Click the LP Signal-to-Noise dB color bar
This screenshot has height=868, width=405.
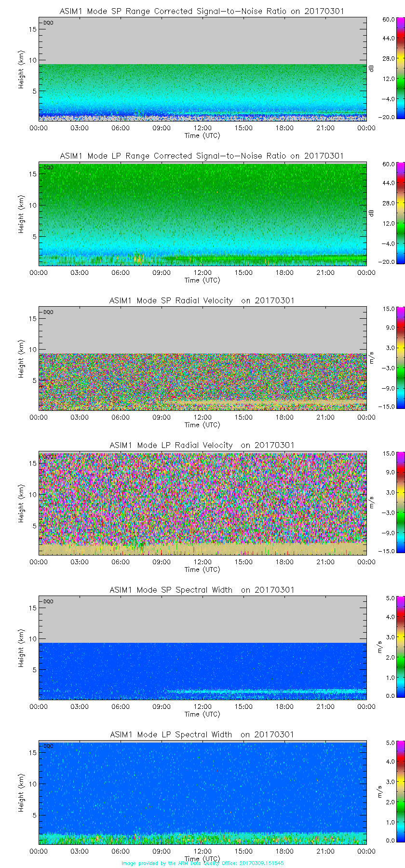tap(388, 213)
